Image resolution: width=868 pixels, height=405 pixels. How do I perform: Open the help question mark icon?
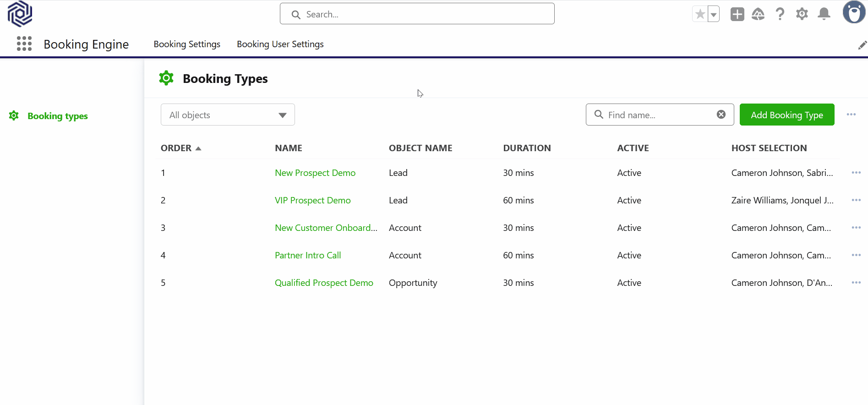coord(780,14)
